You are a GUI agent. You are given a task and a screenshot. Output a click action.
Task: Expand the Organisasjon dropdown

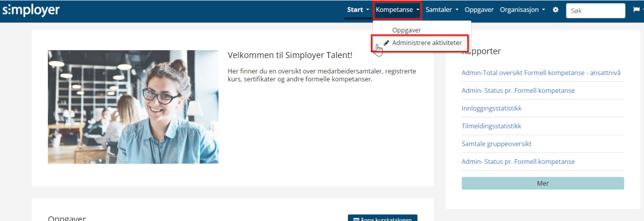pyautogui.click(x=522, y=10)
